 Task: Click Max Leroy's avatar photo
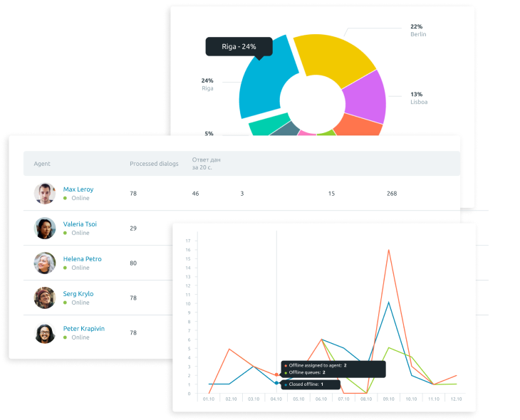click(x=45, y=194)
